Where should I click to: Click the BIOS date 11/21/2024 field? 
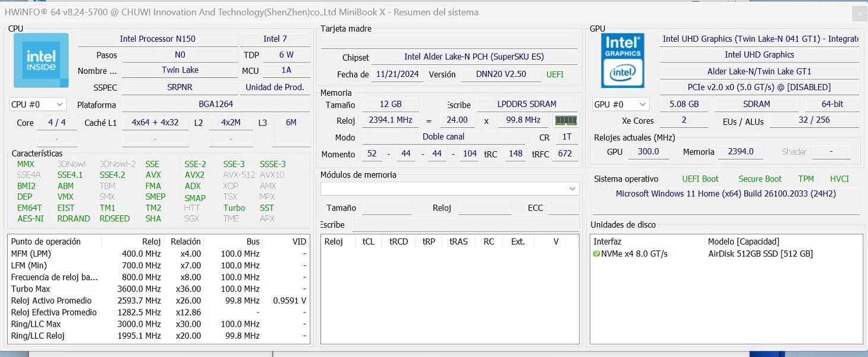click(x=398, y=74)
